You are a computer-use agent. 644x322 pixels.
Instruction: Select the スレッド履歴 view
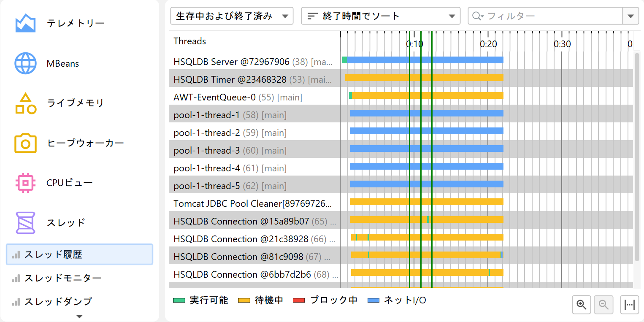pyautogui.click(x=79, y=254)
